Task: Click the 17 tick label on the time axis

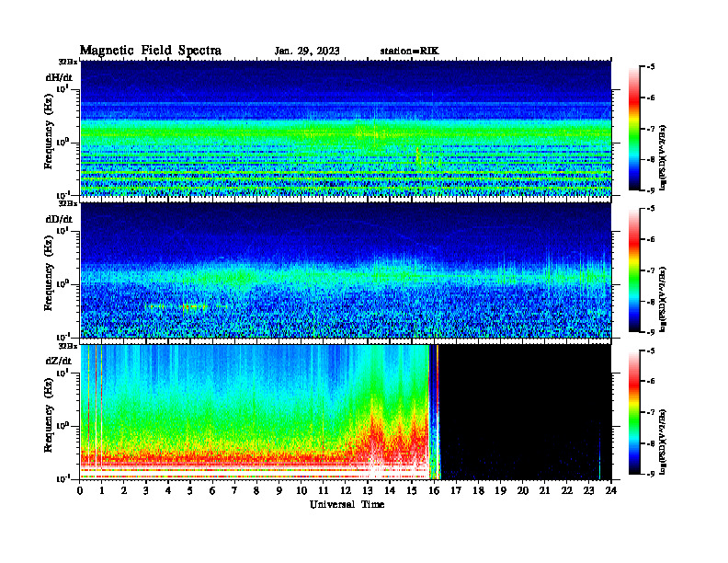Action: point(457,491)
